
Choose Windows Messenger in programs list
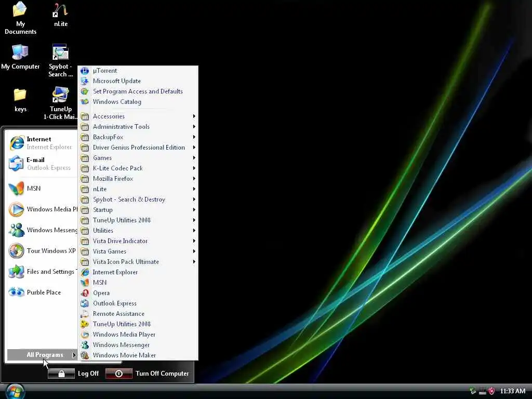click(x=138, y=345)
